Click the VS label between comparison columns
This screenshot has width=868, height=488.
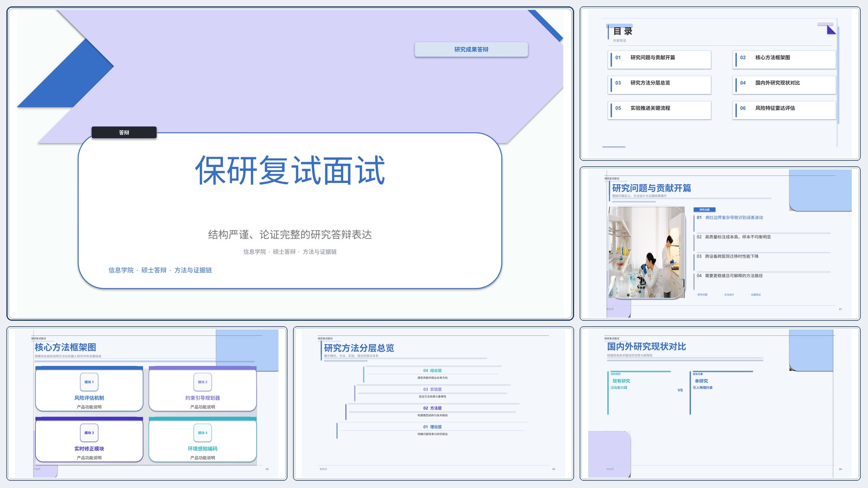tap(680, 390)
